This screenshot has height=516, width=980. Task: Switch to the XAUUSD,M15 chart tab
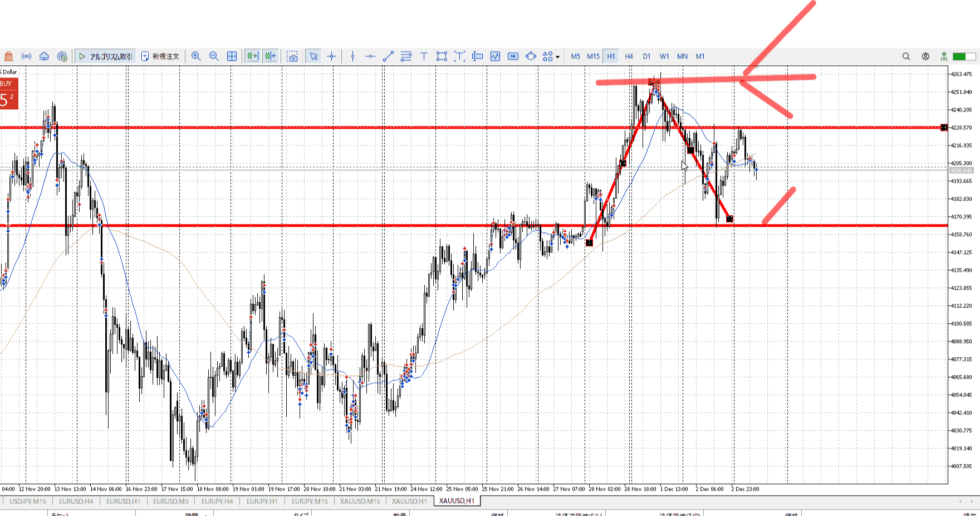coord(360,501)
